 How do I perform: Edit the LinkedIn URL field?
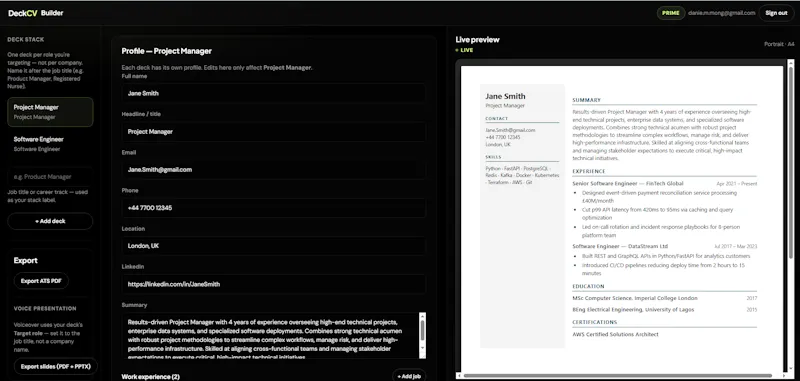(273, 284)
